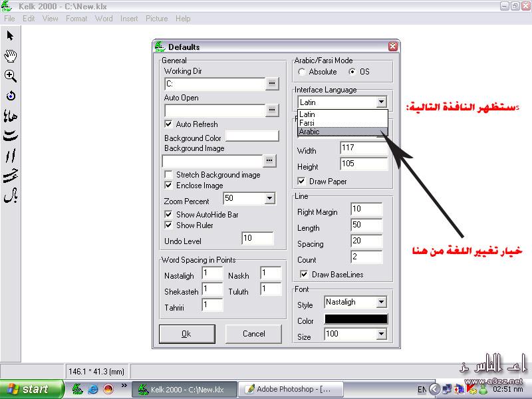Open the Windows start menu

(31, 389)
